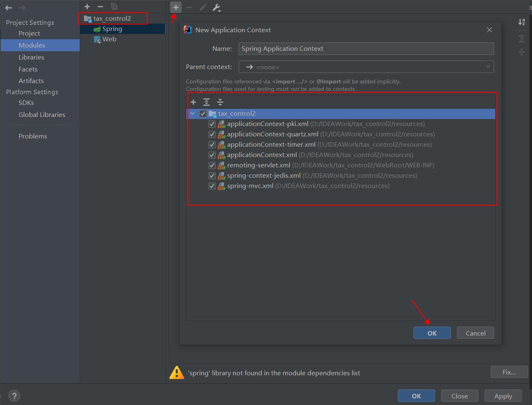Edit application context pencil icon
Screen dimensions: 532x405
[x=203, y=7]
